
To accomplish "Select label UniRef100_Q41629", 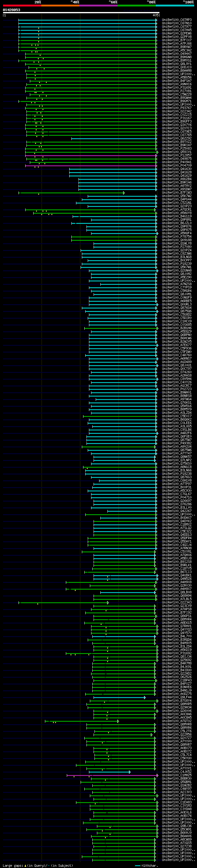I will point(176,176).
